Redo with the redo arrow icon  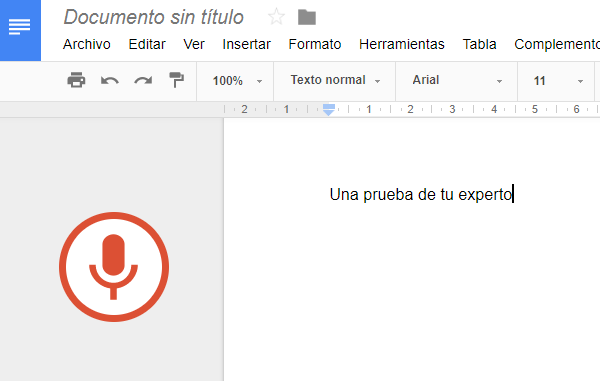[x=143, y=81]
